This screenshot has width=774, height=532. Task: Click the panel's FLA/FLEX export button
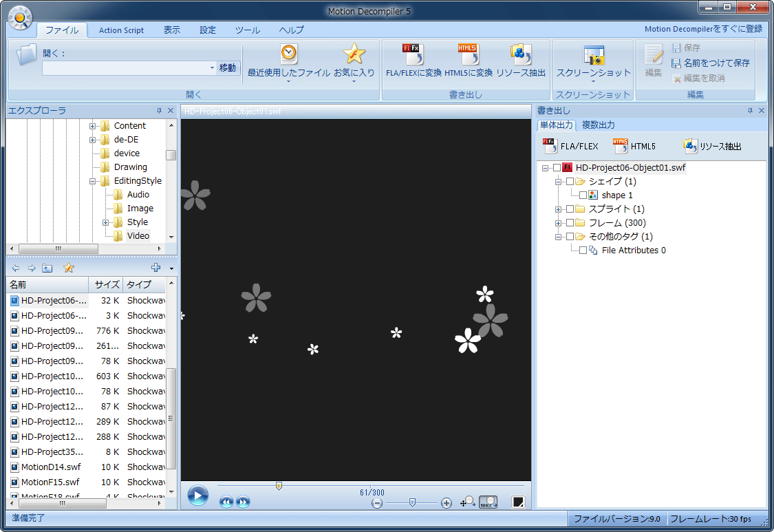coord(570,146)
